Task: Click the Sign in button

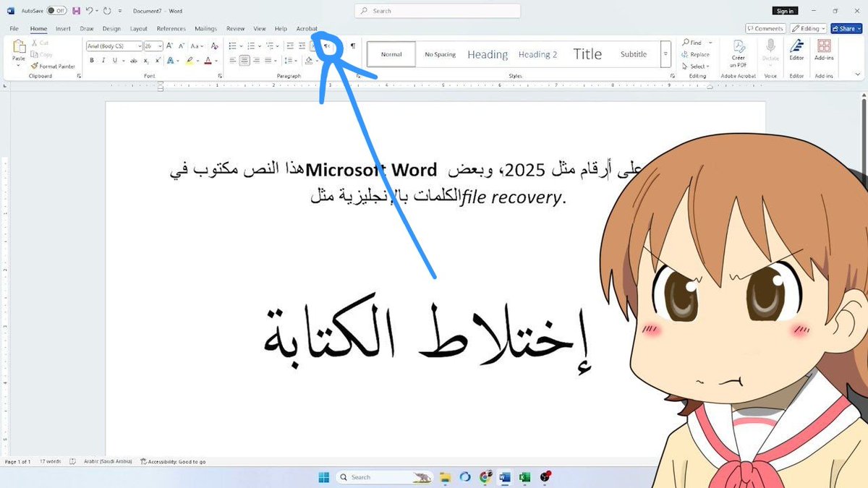Action: pos(785,11)
